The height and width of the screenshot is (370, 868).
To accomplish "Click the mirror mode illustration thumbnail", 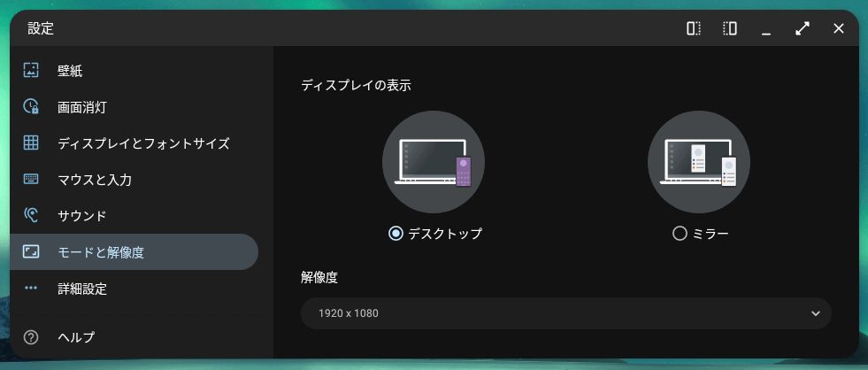I will click(x=699, y=162).
